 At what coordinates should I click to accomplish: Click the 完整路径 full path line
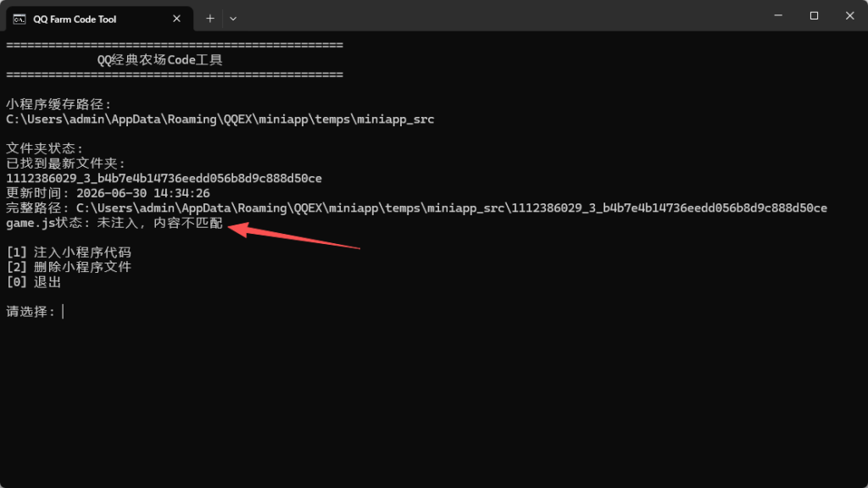[416, 208]
